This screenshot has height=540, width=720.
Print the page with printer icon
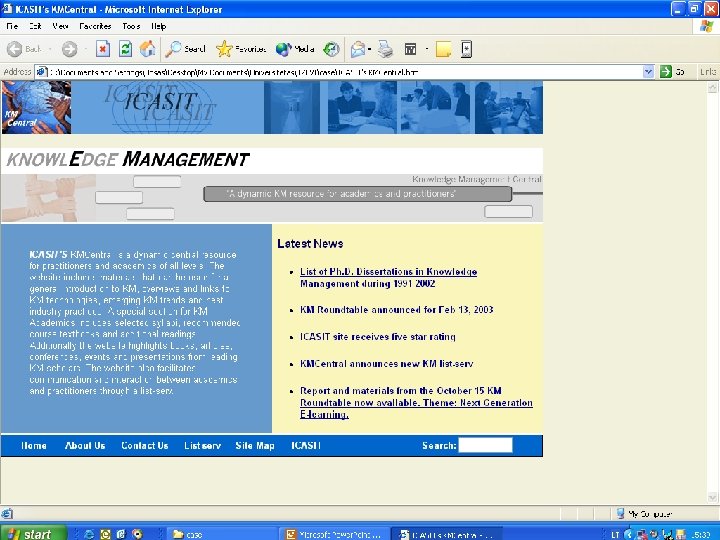click(x=385, y=49)
